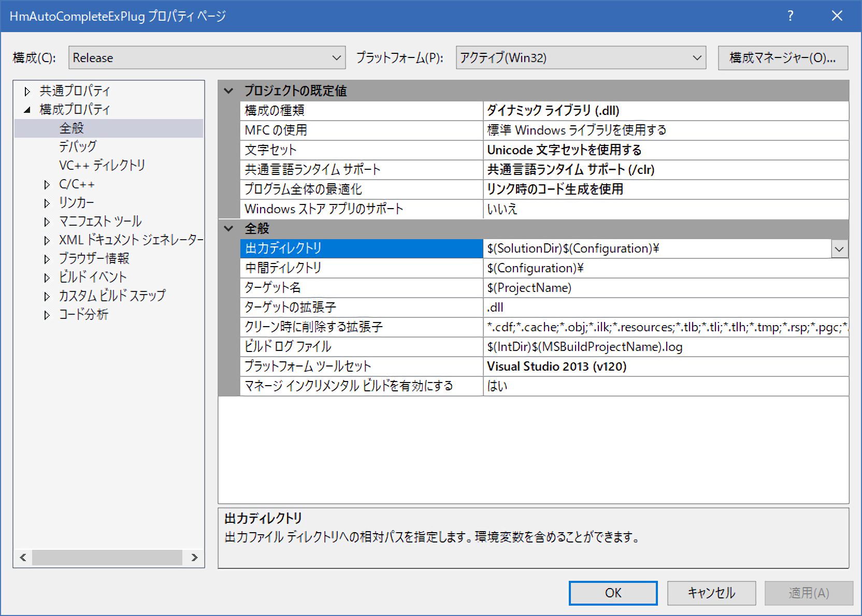Expand the リンカー node arrow
Screen dimensions: 862x616
click(x=47, y=203)
